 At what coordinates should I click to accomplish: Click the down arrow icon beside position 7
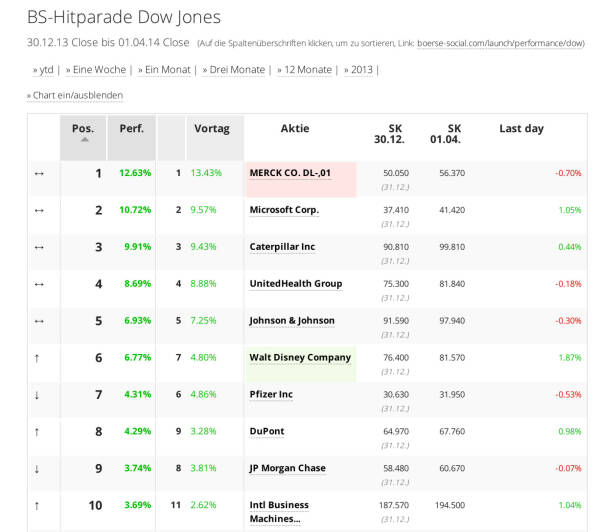coord(39,394)
